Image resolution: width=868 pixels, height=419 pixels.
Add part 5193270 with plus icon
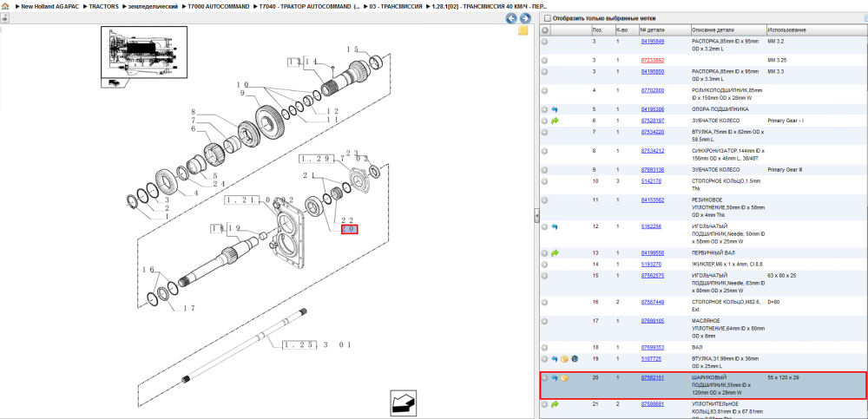[545, 265]
